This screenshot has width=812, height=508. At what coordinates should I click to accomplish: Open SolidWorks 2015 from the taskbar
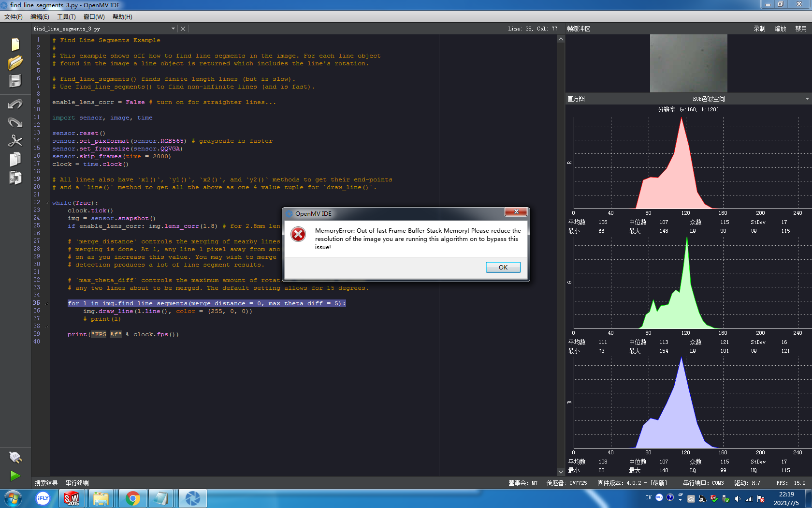coord(72,498)
